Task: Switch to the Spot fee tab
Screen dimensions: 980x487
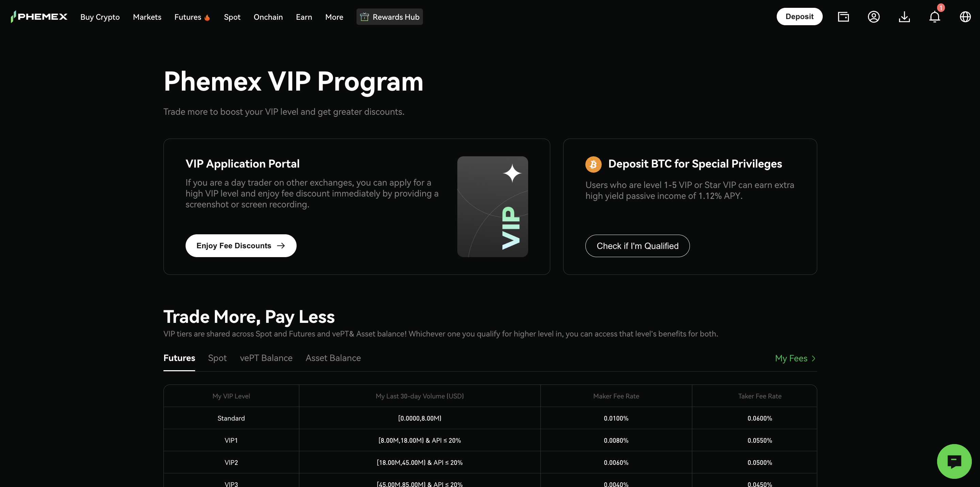Action: (217, 358)
